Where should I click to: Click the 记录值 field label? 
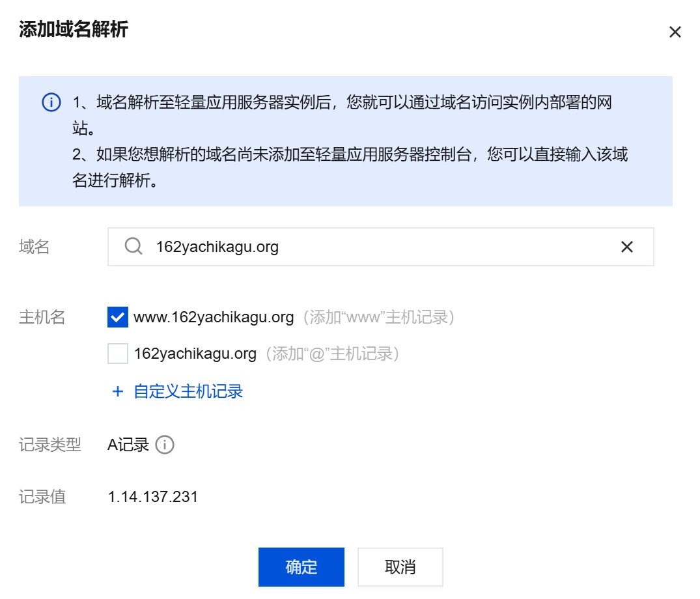tap(42, 496)
